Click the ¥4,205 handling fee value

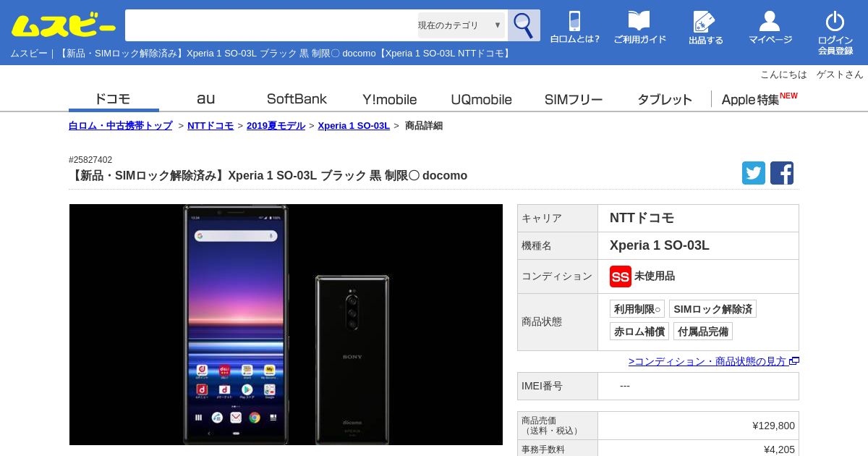point(779,449)
